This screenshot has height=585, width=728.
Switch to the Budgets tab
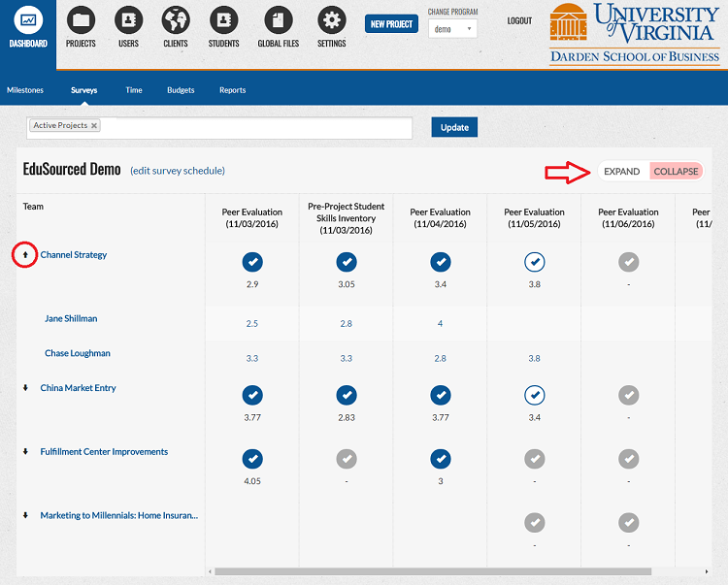[x=181, y=90]
